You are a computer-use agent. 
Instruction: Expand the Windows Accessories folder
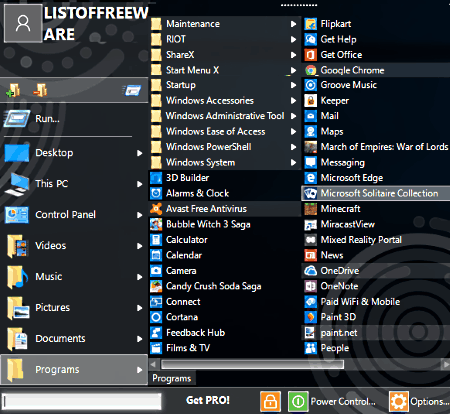tap(225, 101)
